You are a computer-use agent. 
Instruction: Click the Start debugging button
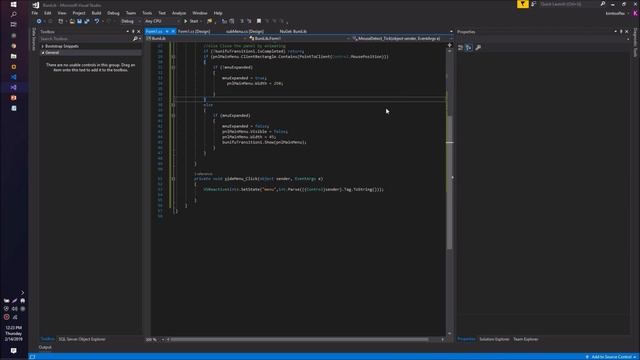pyautogui.click(x=191, y=21)
